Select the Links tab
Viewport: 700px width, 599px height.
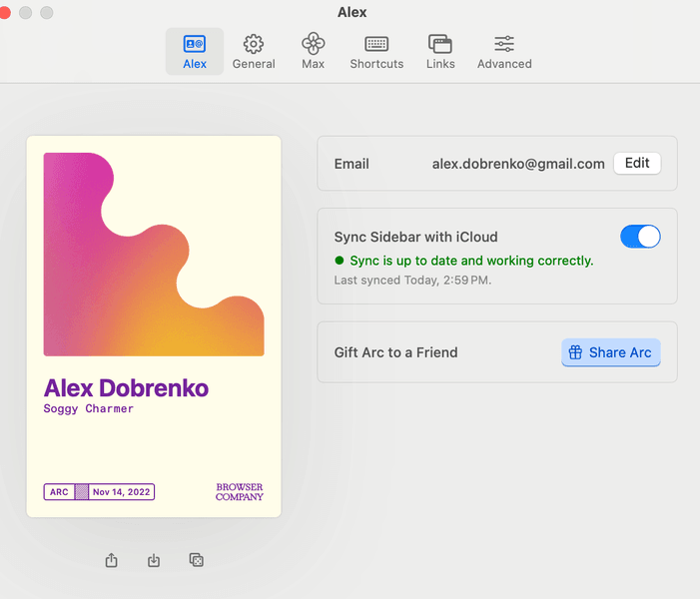point(440,52)
